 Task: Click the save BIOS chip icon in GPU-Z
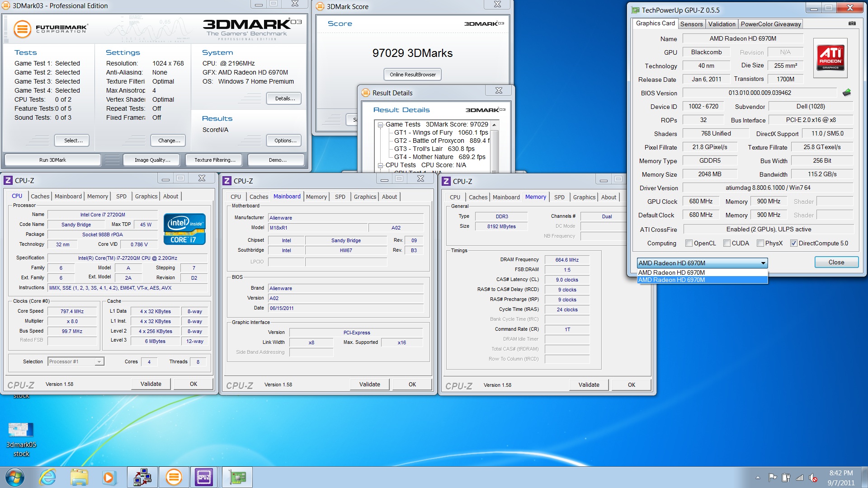pyautogui.click(x=847, y=93)
